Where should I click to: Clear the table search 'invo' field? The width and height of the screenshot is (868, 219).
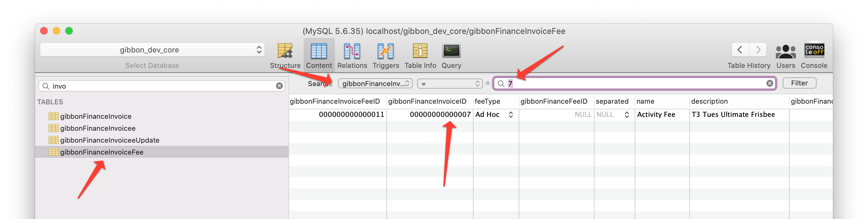click(279, 86)
